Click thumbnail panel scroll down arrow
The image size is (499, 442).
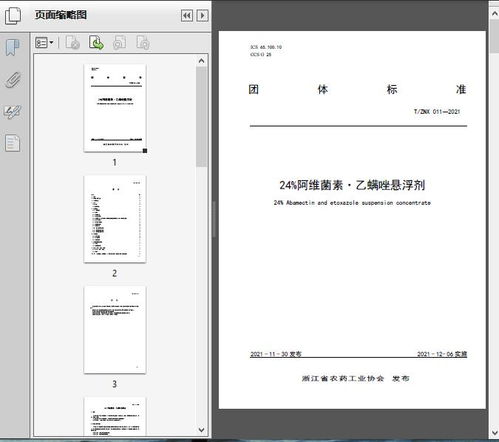click(201, 430)
